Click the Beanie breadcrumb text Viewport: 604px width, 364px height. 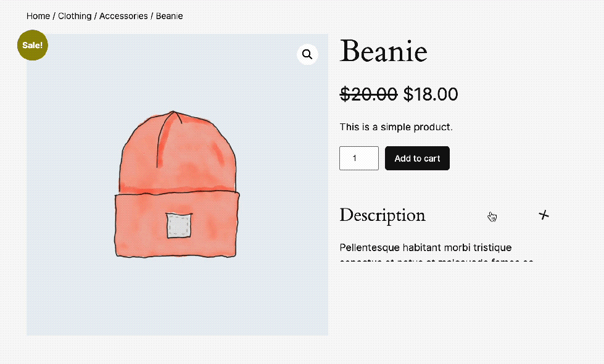pyautogui.click(x=169, y=15)
